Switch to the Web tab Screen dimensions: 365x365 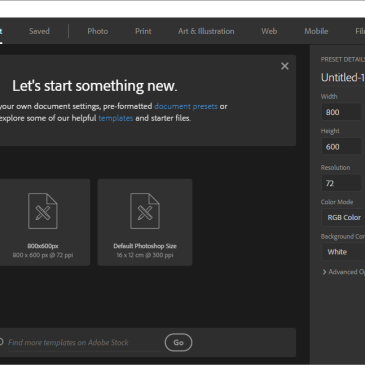click(x=269, y=31)
